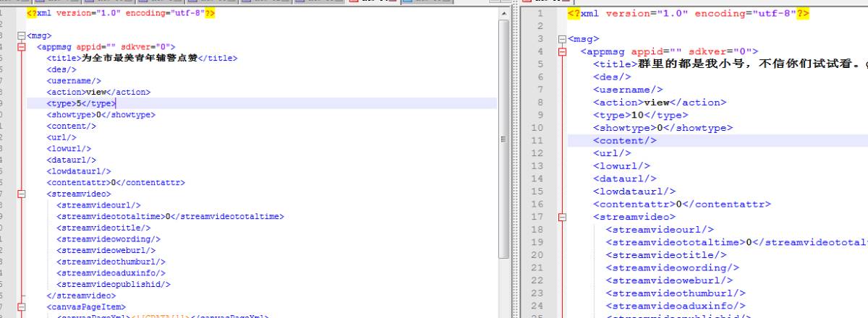This screenshot has width=868, height=318.
Task: Click <dataurl/> line in right pane
Action: coord(625,179)
